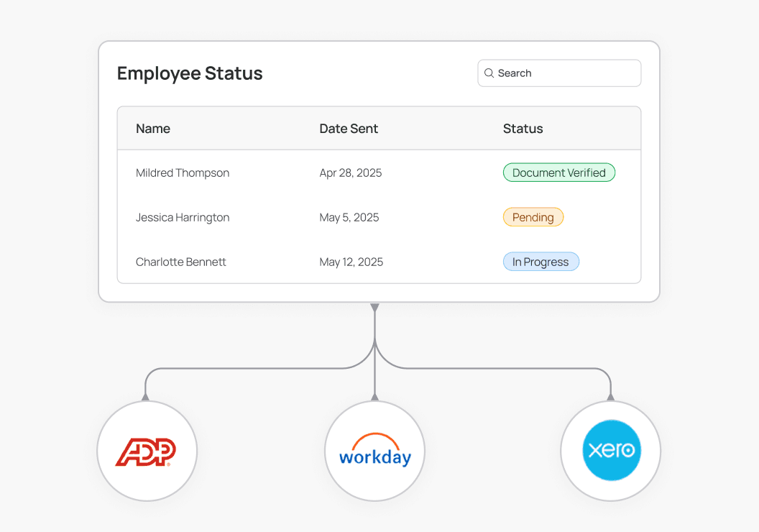Expand the connector arrow below the table
The image size is (759, 532).
(x=374, y=308)
